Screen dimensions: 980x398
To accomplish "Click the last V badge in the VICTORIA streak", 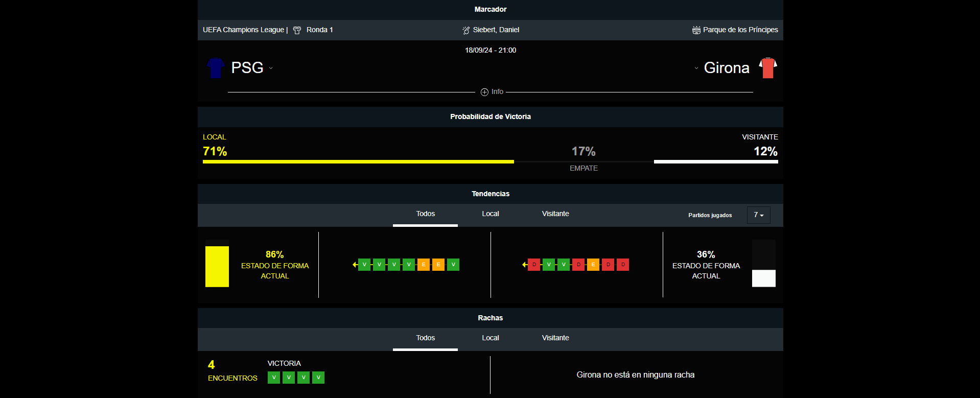I will click(318, 378).
